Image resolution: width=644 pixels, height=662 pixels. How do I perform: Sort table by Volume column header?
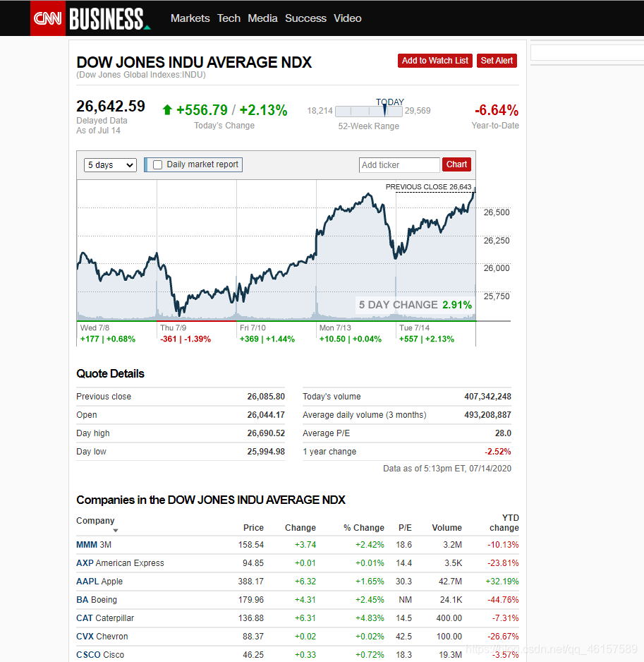coord(446,528)
